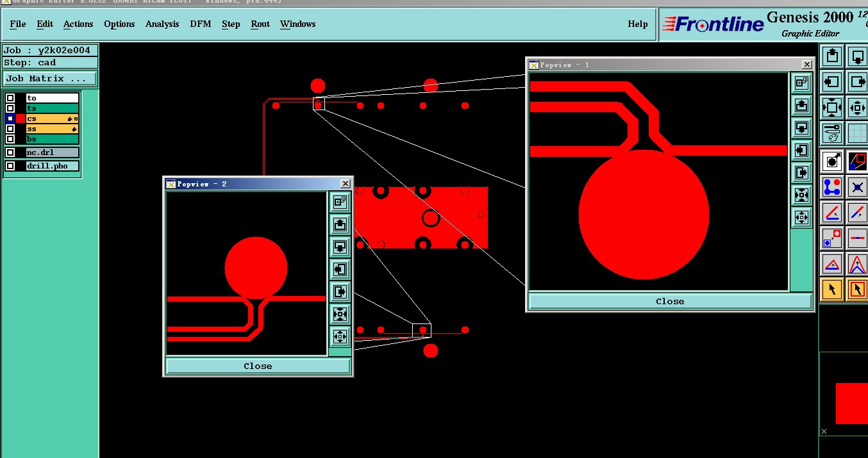Click zoom out icon in Popview 2

340,336
